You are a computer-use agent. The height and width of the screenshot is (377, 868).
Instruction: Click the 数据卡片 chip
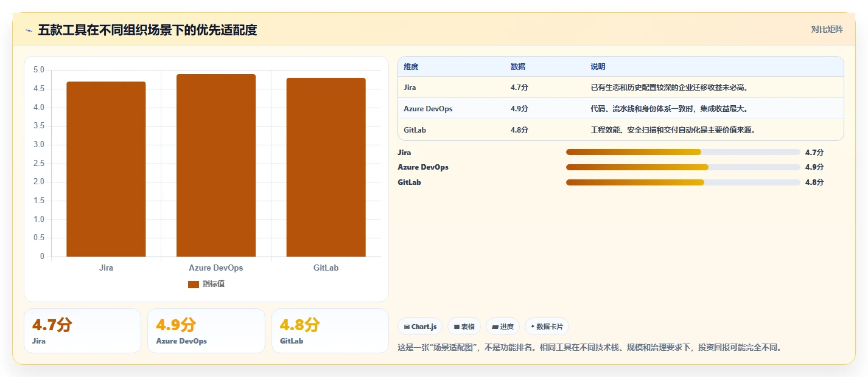pos(547,327)
